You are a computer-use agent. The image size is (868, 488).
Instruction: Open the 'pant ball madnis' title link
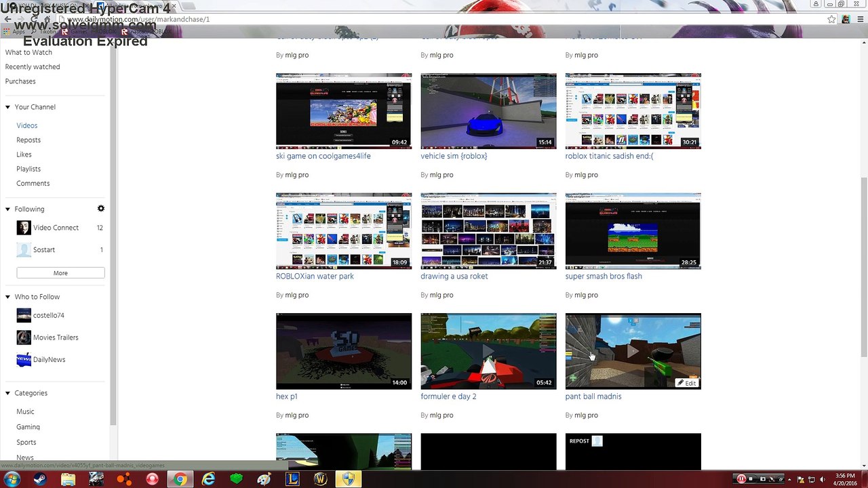click(x=593, y=396)
